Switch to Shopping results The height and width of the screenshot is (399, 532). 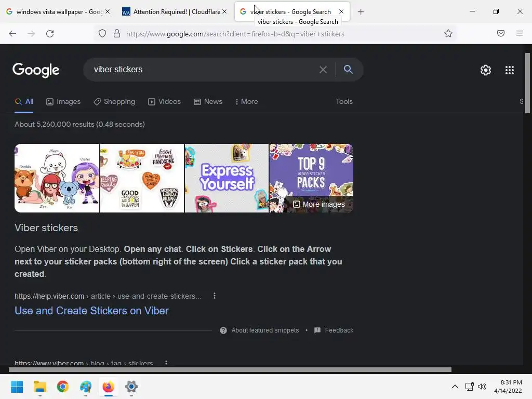point(114,101)
